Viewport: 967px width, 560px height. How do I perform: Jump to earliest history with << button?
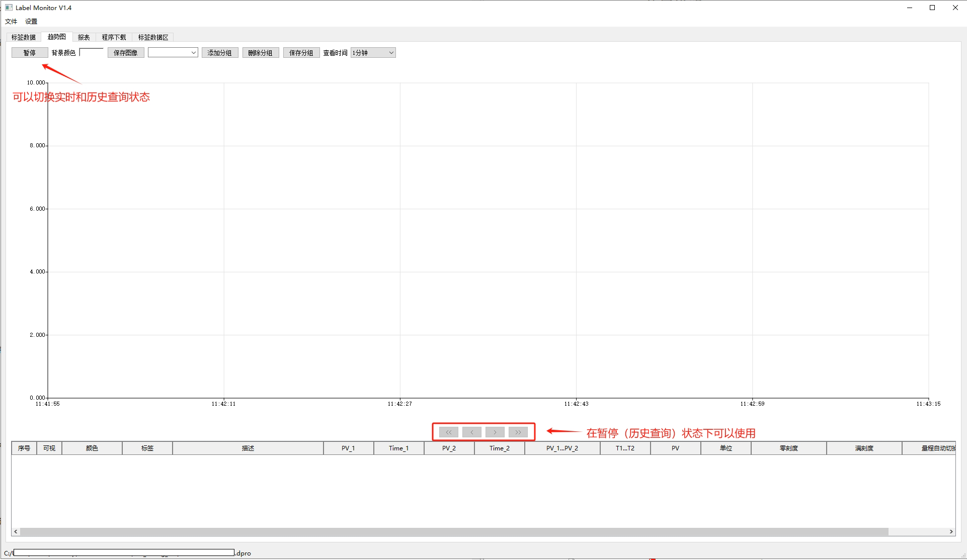448,432
